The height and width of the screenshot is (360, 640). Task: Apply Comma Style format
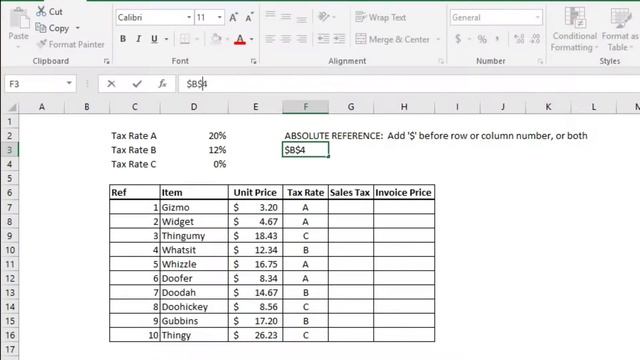[497, 39]
